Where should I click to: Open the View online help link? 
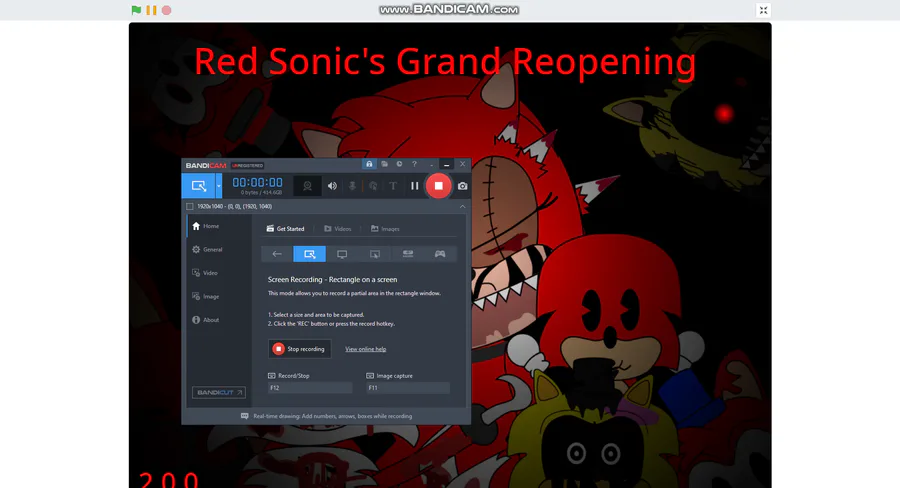point(366,349)
